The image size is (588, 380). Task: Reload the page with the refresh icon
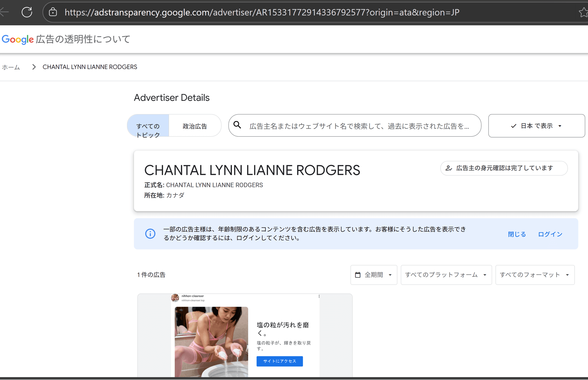pos(27,12)
